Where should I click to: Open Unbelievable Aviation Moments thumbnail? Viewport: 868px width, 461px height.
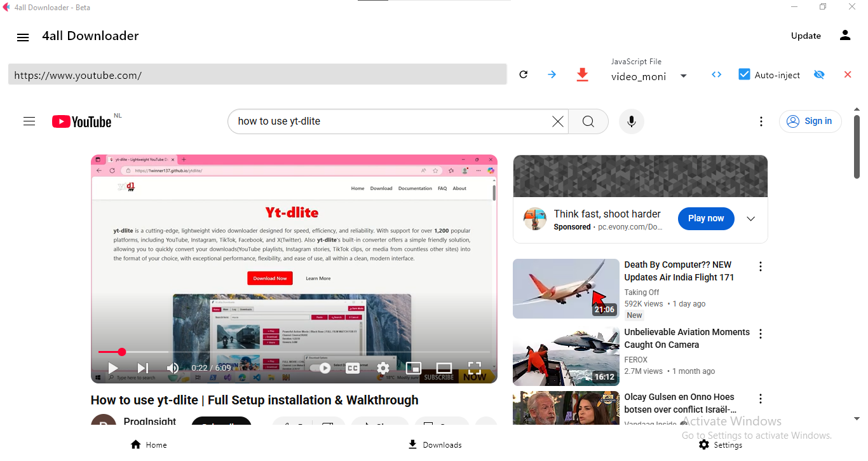pyautogui.click(x=566, y=356)
